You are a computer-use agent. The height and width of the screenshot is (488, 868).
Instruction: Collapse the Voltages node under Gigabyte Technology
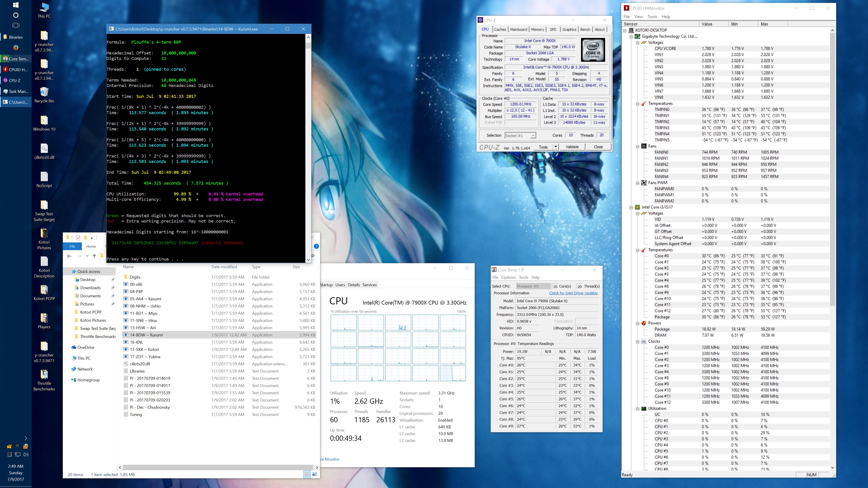(637, 43)
